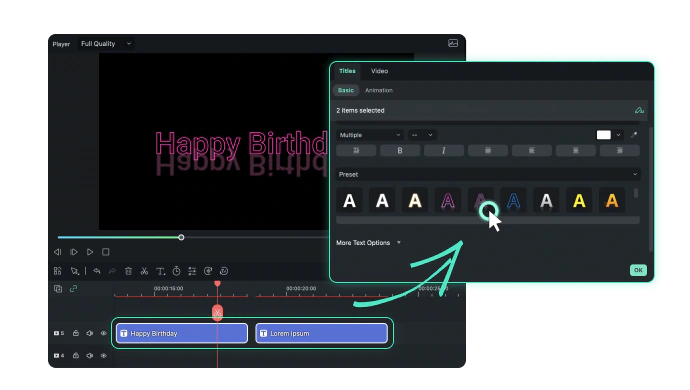Confirm with the OK button
Screen dimensions: 690x390
[x=638, y=270]
